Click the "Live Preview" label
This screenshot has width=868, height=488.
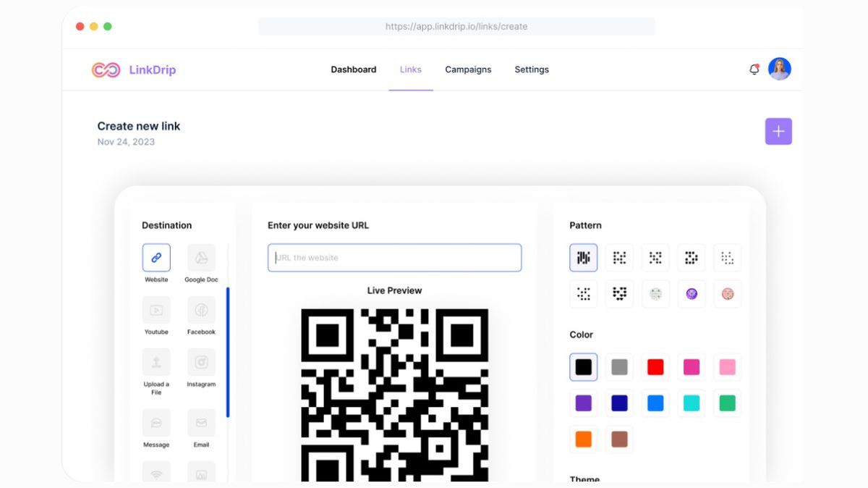[x=394, y=290]
